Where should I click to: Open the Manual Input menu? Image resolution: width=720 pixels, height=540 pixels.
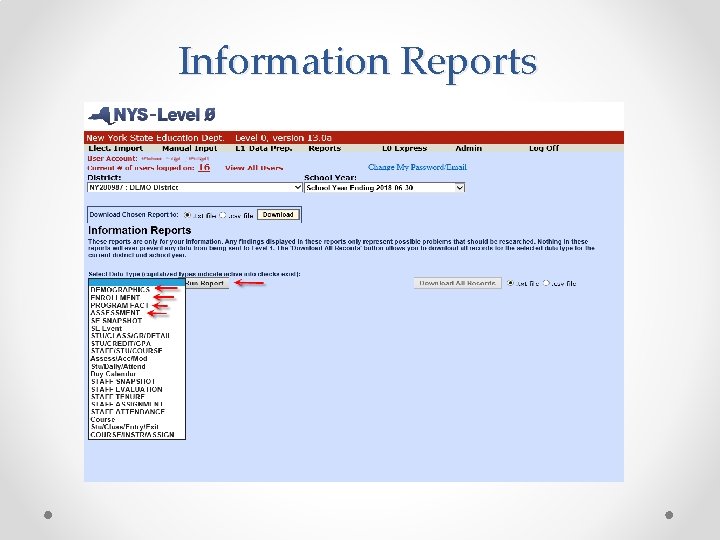point(189,148)
